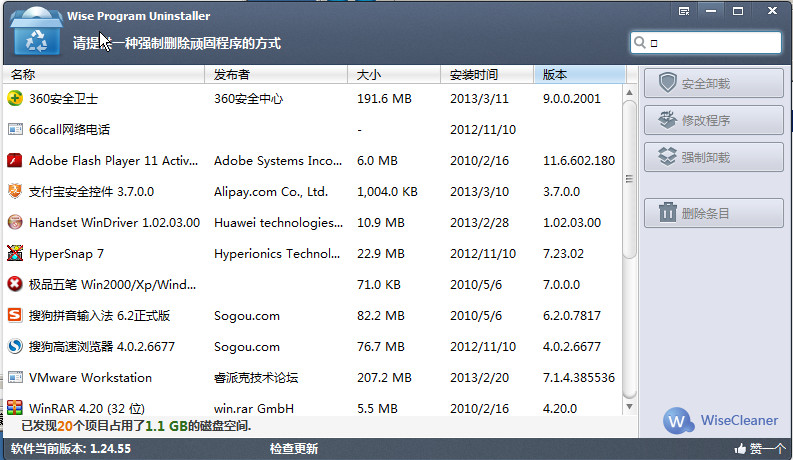
Task: Click publisher Huawei technologies...
Action: 278,222
